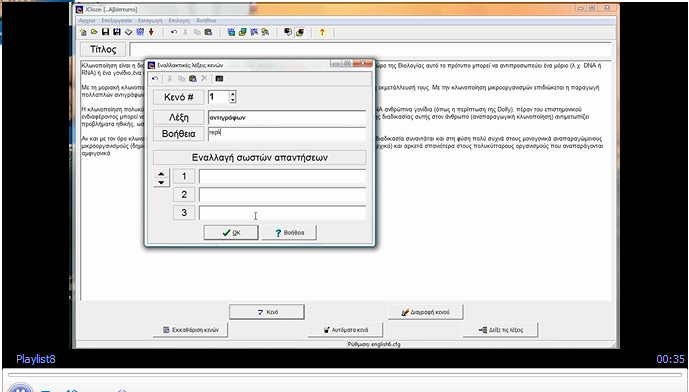The width and height of the screenshot is (689, 392).
Task: Click the Playlist8 label in the player
Action: point(36,359)
